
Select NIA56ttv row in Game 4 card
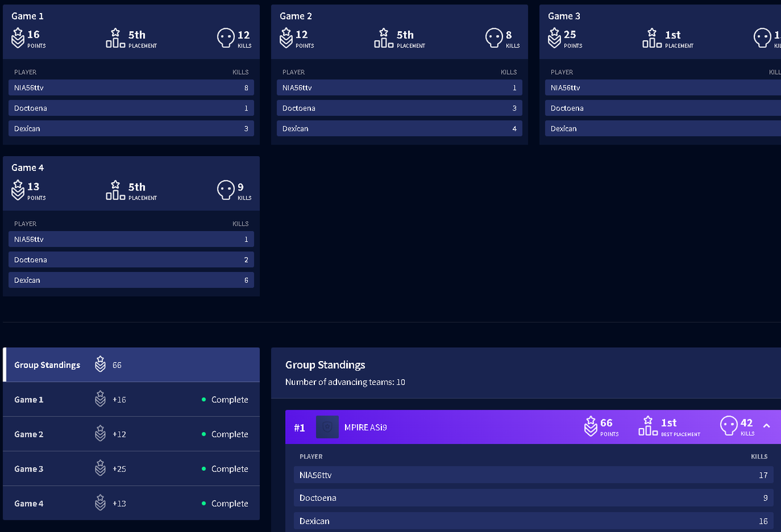pos(131,239)
